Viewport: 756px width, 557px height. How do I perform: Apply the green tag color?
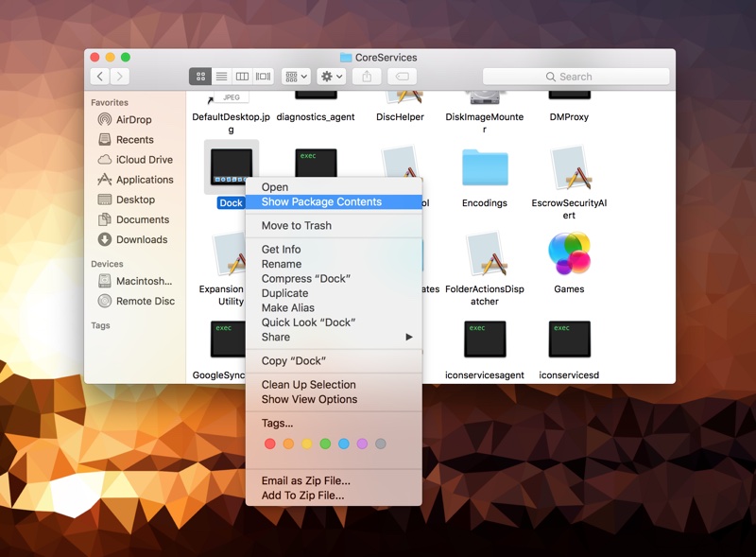coord(325,444)
